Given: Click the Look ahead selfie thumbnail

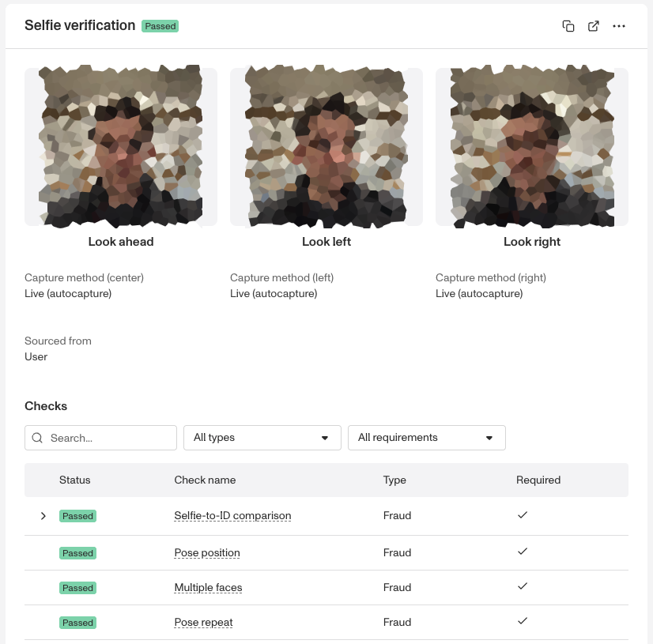Looking at the screenshot, I should click(x=120, y=147).
